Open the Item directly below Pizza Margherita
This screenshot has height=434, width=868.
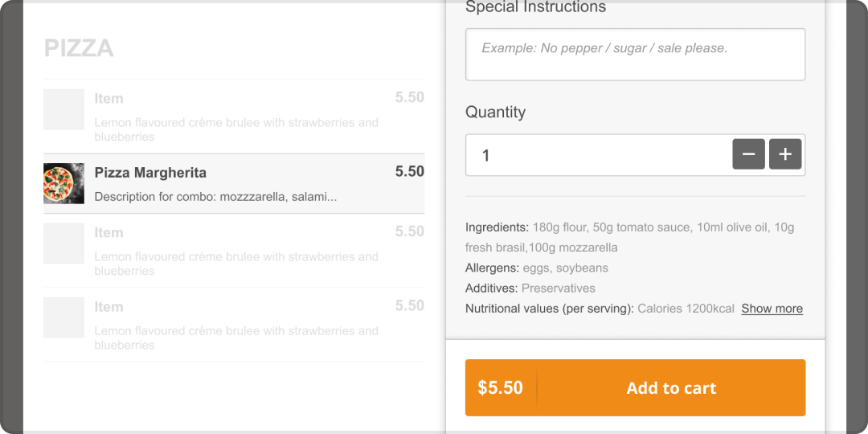tap(234, 250)
